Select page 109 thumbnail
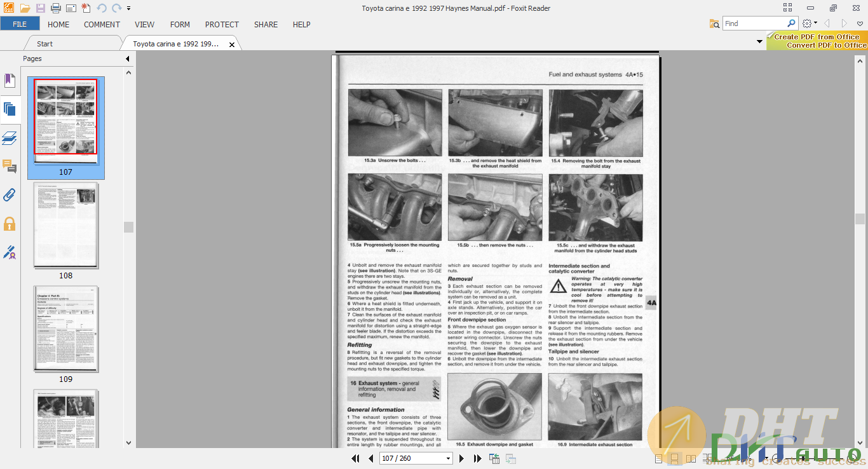The image size is (868, 469). point(66,329)
